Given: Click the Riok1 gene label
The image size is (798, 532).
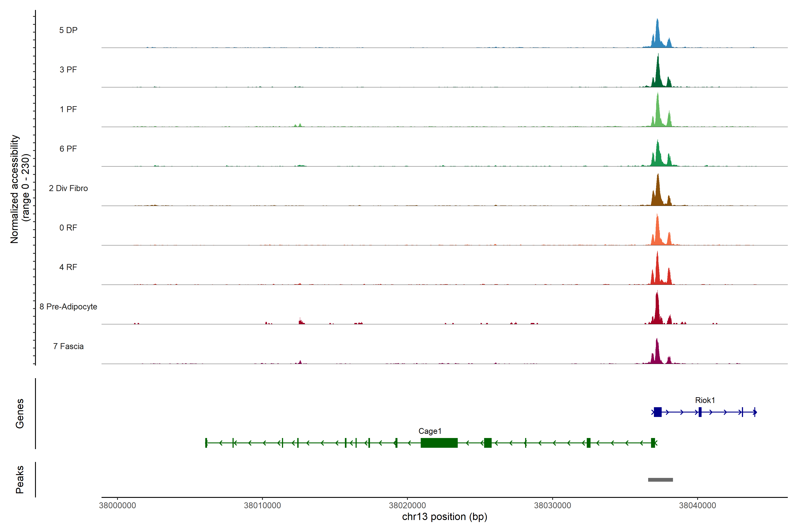Looking at the screenshot, I should tap(705, 400).
